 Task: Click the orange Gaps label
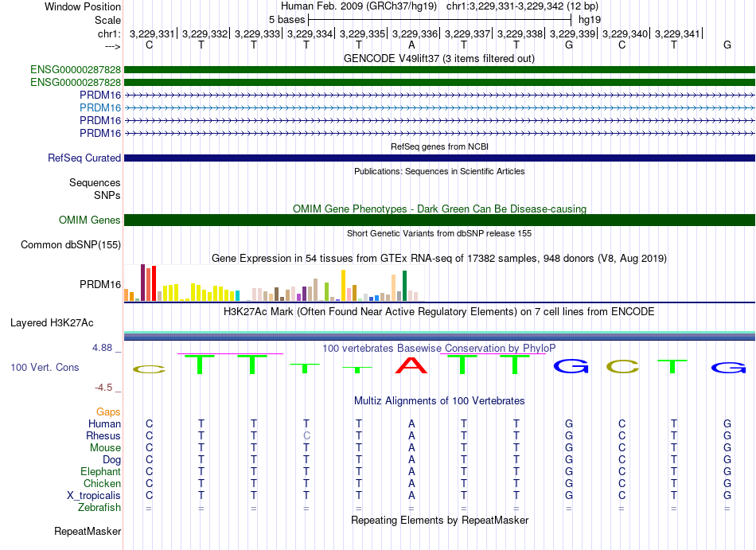pos(108,412)
